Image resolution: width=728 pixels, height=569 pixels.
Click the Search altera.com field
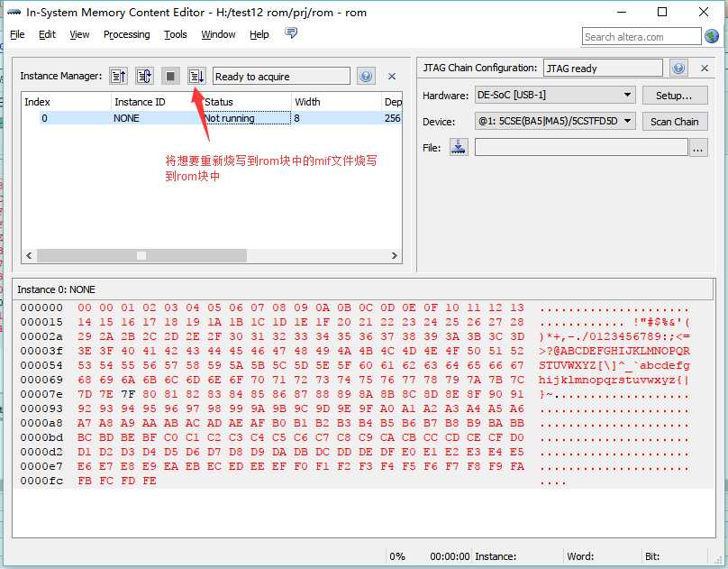click(642, 37)
